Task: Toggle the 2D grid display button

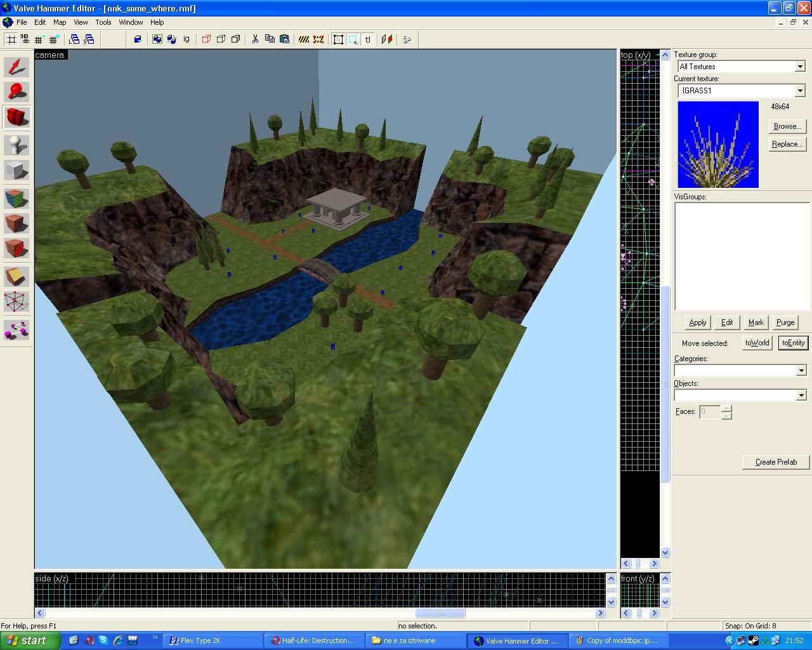Action: tap(11, 39)
